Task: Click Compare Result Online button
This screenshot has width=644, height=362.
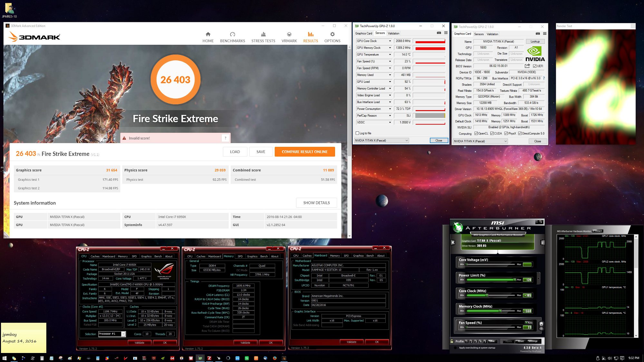Action: [x=305, y=152]
